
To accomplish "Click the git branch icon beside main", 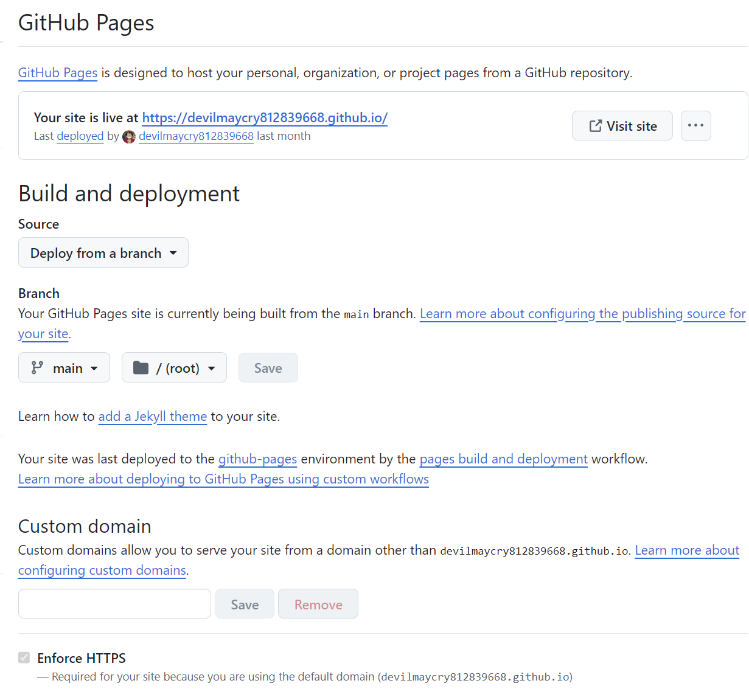I will 38,368.
